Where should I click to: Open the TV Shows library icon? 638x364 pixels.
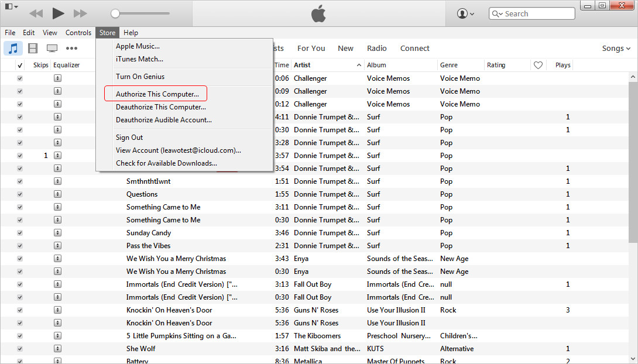[x=52, y=49]
